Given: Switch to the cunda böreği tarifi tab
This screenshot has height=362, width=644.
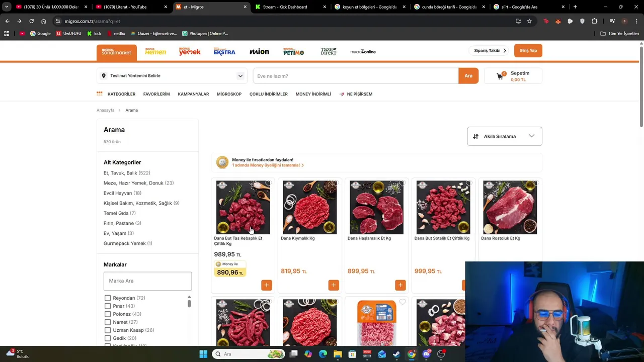Looking at the screenshot, I should pos(449,7).
